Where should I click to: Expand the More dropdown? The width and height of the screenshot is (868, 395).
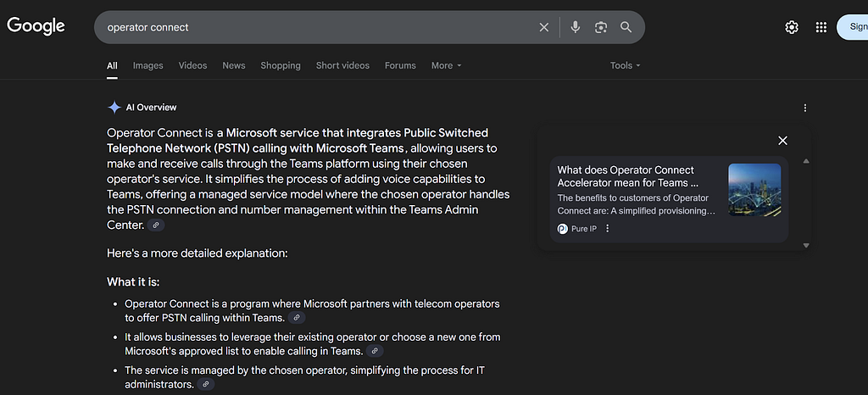pos(446,65)
